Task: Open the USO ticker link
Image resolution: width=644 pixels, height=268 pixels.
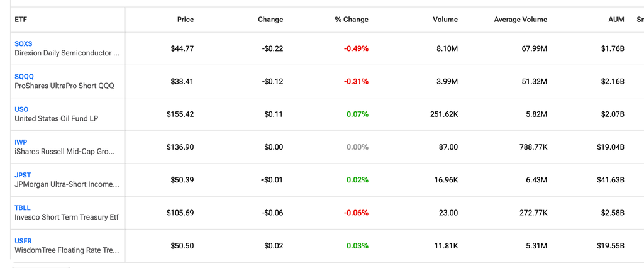Action: [x=21, y=109]
